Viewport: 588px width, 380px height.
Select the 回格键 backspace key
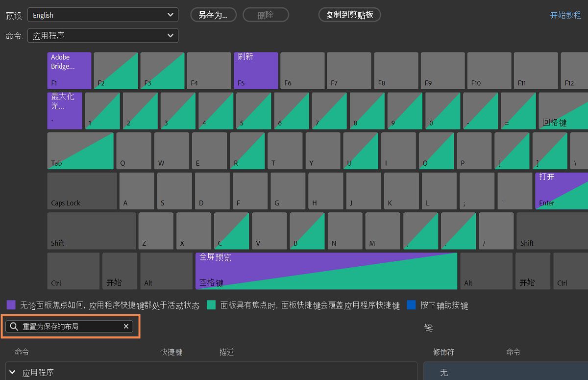563,111
